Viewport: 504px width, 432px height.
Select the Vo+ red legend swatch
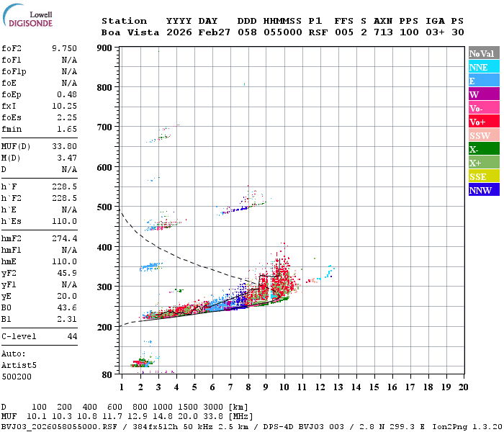(x=484, y=122)
